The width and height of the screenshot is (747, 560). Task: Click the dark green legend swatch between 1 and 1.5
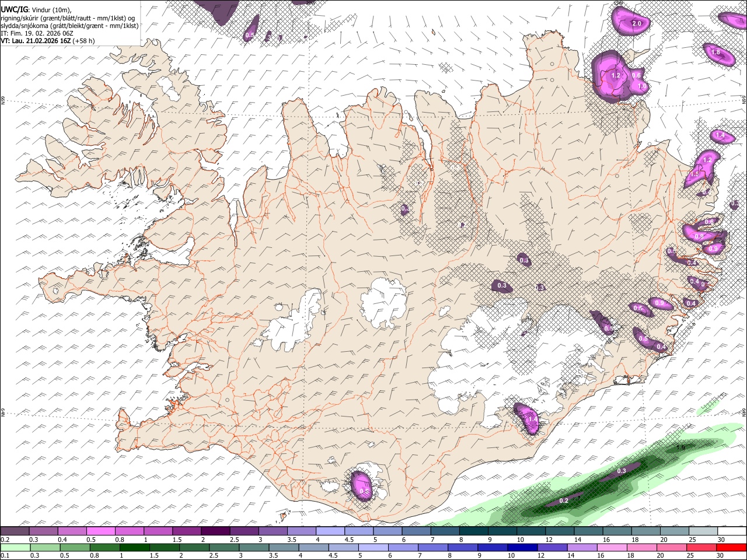[x=134, y=547]
